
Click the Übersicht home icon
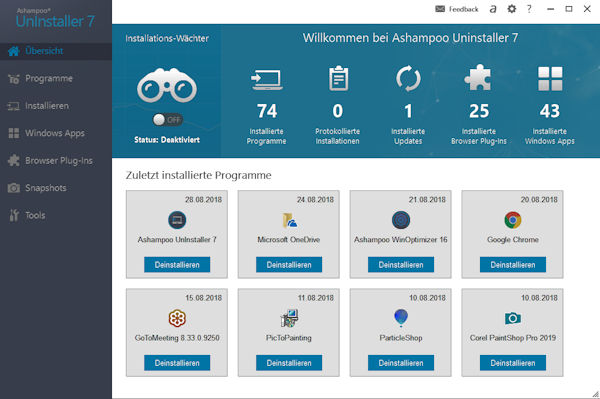(13, 51)
